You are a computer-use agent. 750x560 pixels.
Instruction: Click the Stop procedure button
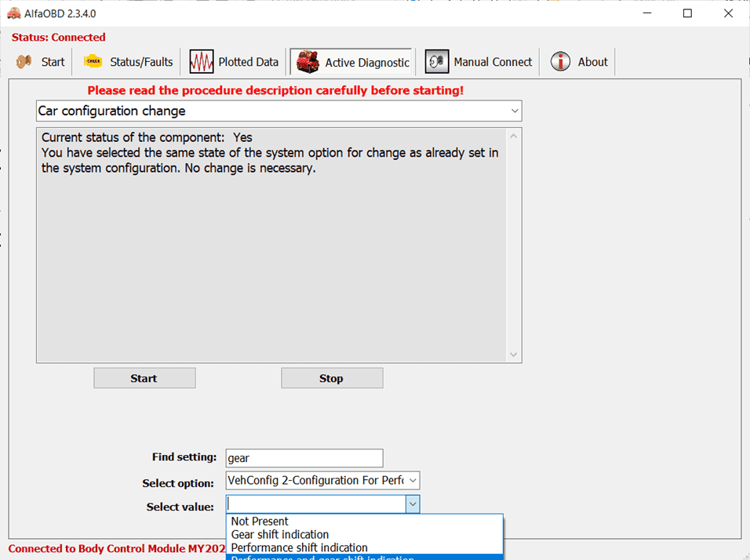coord(332,378)
